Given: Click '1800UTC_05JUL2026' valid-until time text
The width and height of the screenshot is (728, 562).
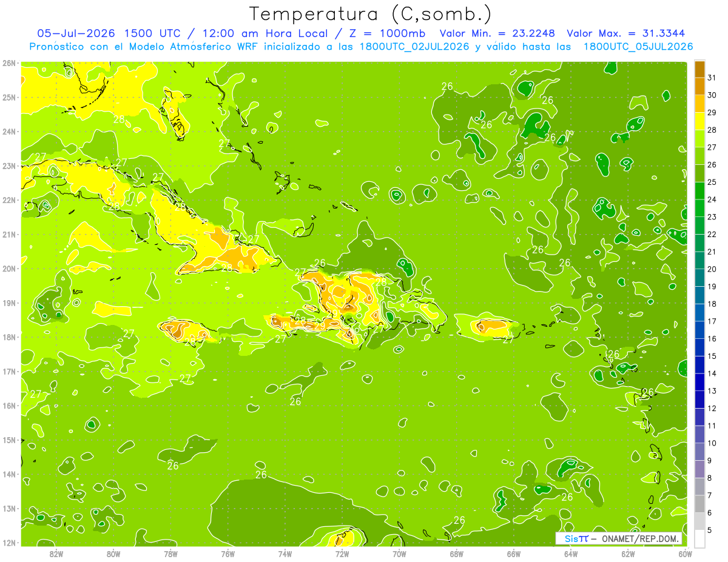Looking at the screenshot, I should [x=638, y=47].
